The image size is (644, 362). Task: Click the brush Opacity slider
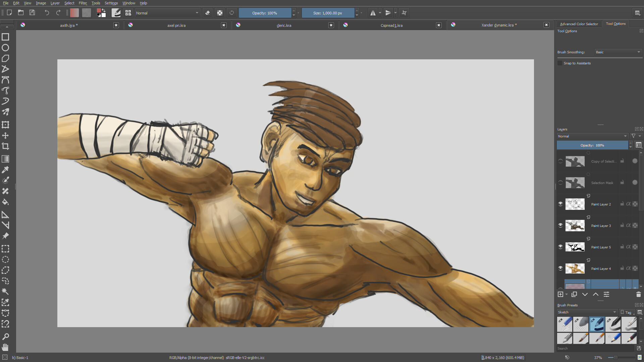[265, 13]
